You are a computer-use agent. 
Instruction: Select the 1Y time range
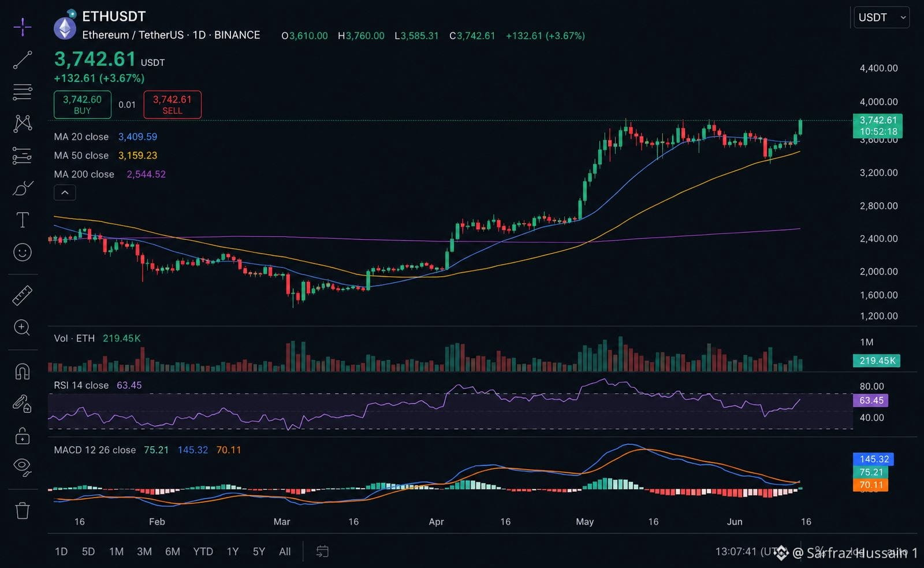(x=233, y=552)
